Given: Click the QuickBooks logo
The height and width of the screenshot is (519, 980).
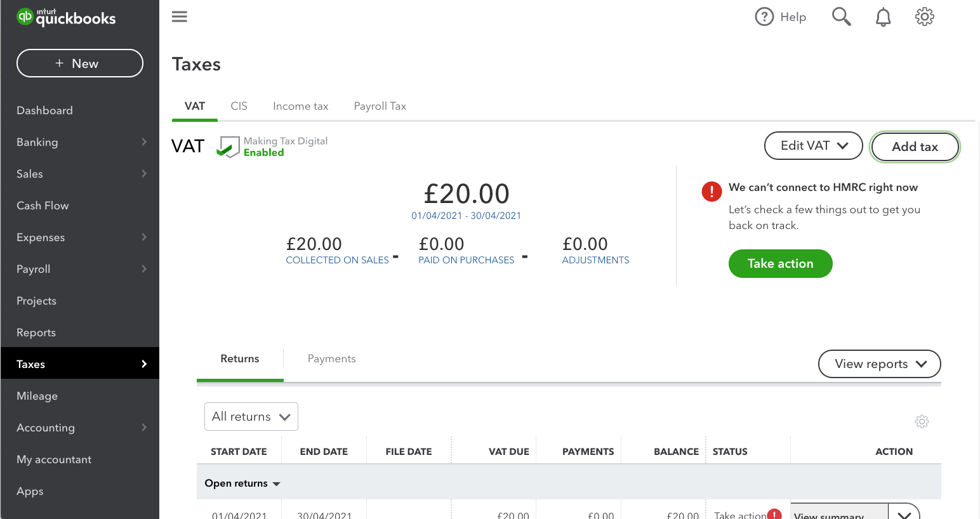Looking at the screenshot, I should click(x=66, y=17).
